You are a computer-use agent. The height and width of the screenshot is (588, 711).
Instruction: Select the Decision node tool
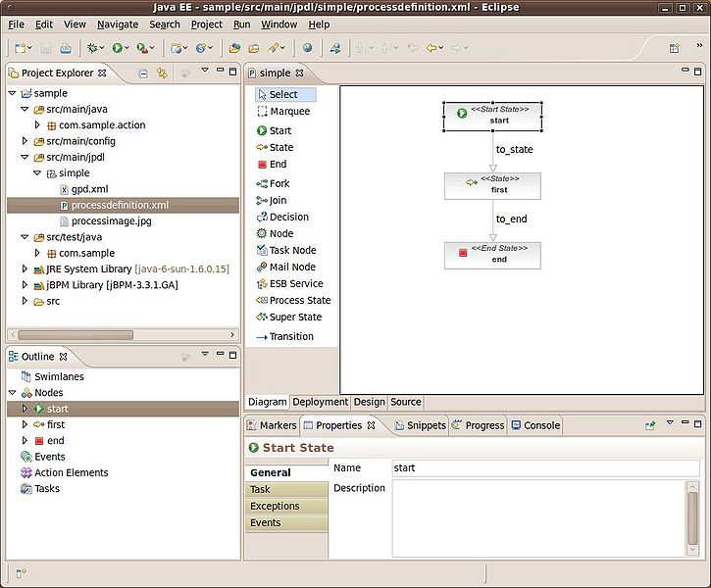tap(282, 218)
